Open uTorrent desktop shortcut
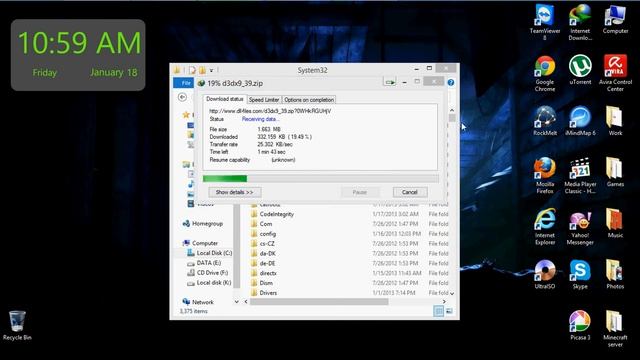640x360 pixels. tap(580, 70)
